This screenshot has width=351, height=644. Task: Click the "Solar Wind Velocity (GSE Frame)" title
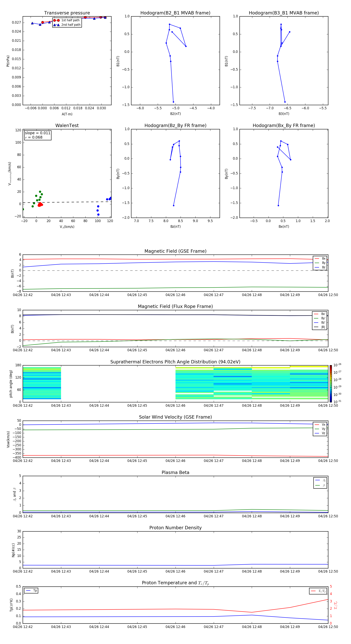pos(175,417)
